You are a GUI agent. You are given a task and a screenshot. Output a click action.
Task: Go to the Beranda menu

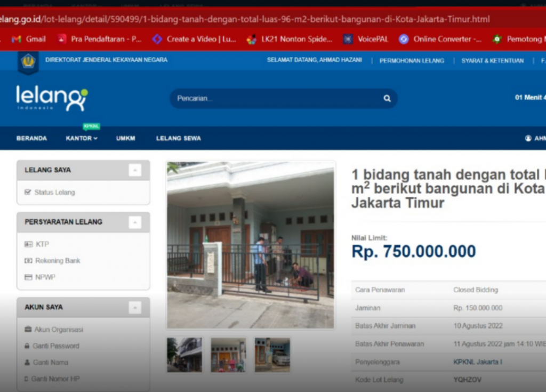31,138
